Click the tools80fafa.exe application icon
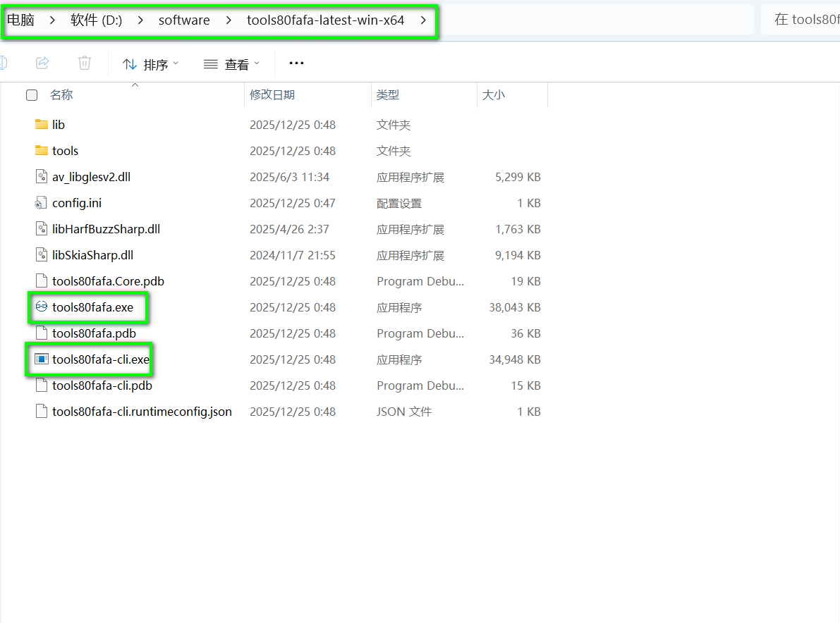 pyautogui.click(x=41, y=307)
